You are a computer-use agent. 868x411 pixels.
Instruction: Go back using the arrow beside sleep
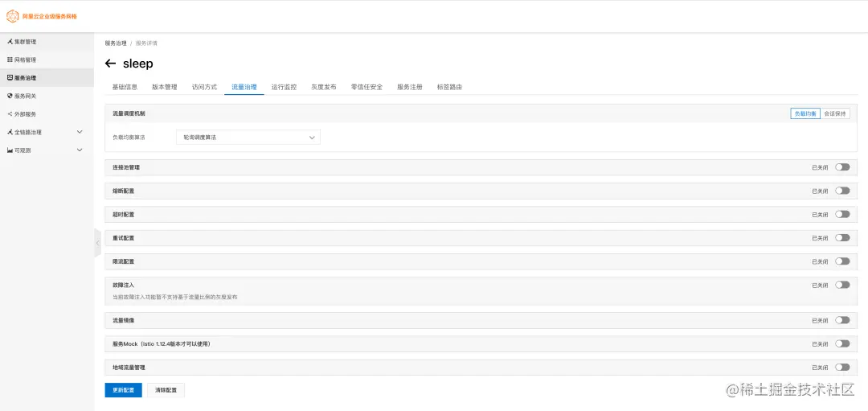pyautogui.click(x=110, y=64)
